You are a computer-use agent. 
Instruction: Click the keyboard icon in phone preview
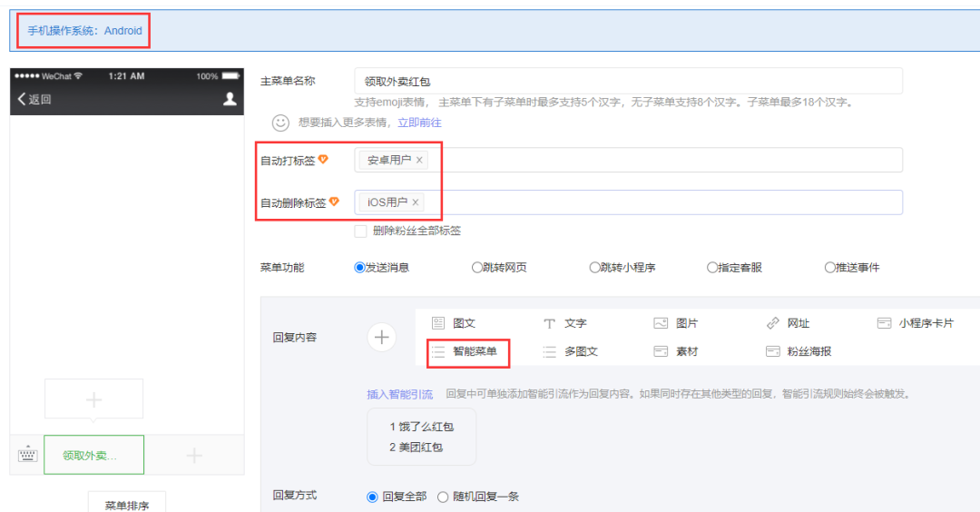27,455
